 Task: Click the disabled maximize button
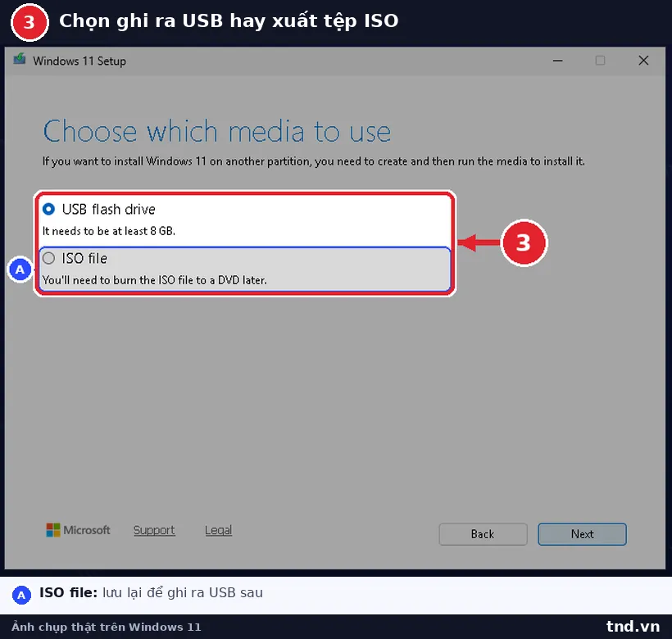[x=600, y=61]
